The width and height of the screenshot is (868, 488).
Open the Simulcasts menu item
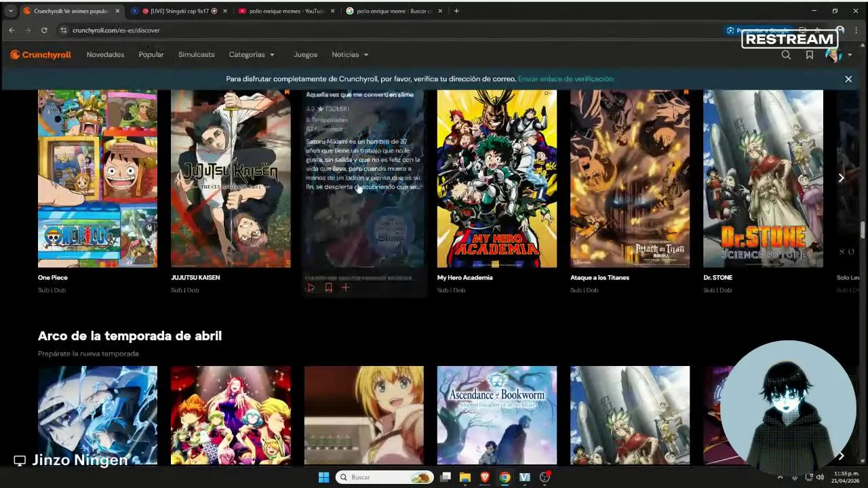tap(196, 55)
